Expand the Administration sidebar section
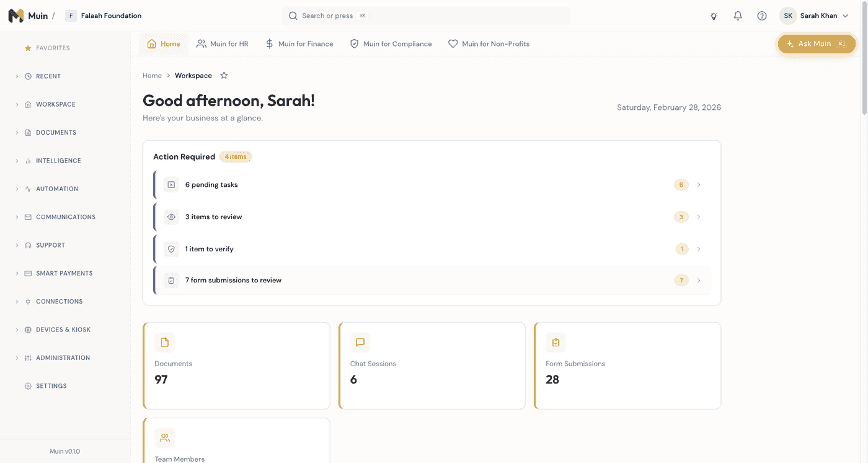The width and height of the screenshot is (868, 463). tap(17, 358)
